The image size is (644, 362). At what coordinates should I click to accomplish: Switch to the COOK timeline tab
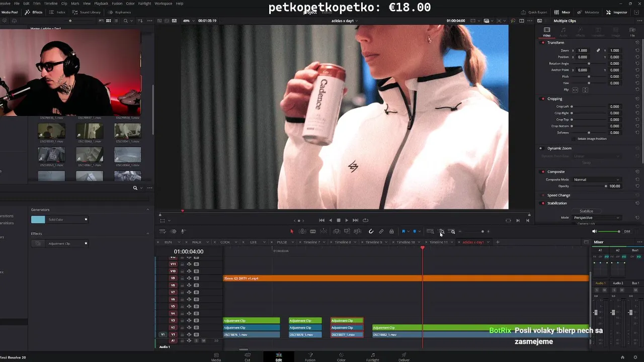[x=225, y=242]
